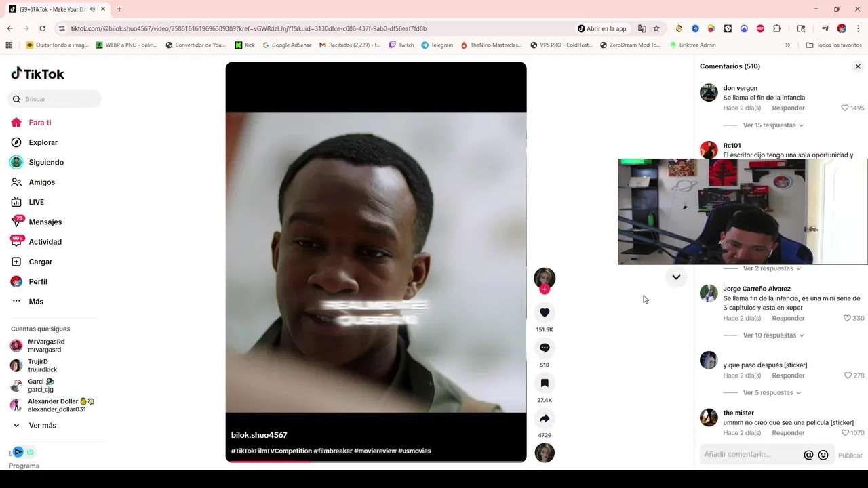
Task: Like don vergon's comment
Action: 845,108
